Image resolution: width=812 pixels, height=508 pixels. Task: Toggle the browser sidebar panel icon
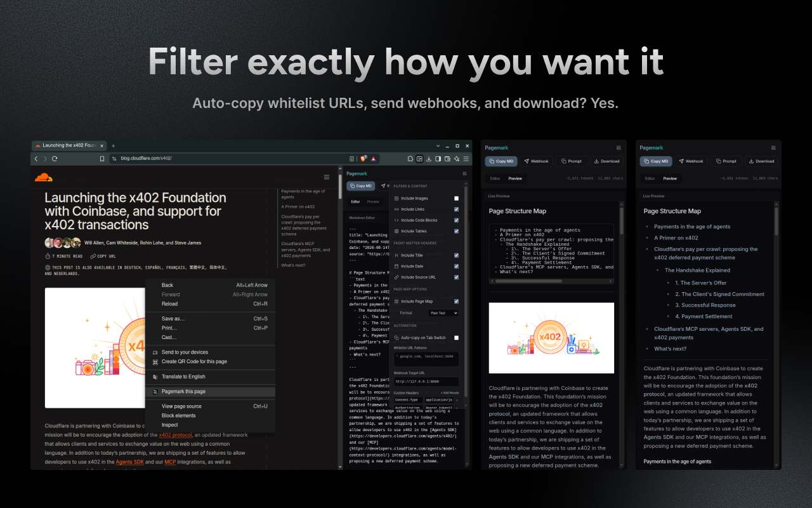click(438, 159)
